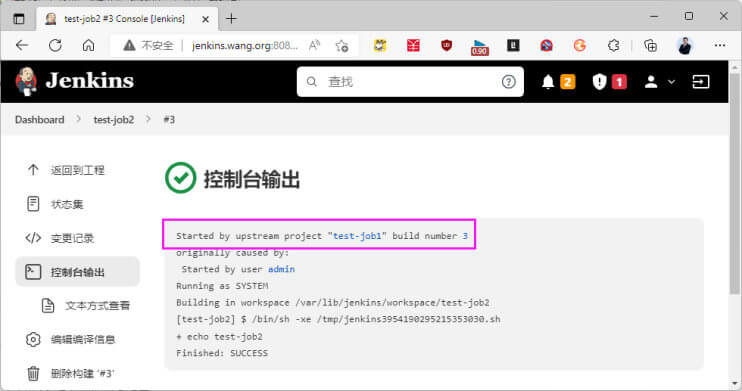Maximize the browser window
Viewport: 742px width, 391px height.
pos(689,17)
